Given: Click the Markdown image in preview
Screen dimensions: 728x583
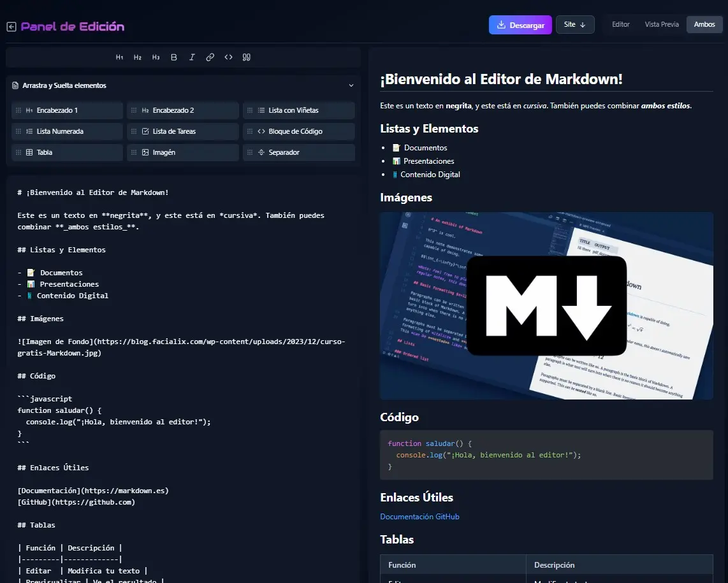Looking at the screenshot, I should pyautogui.click(x=546, y=306).
